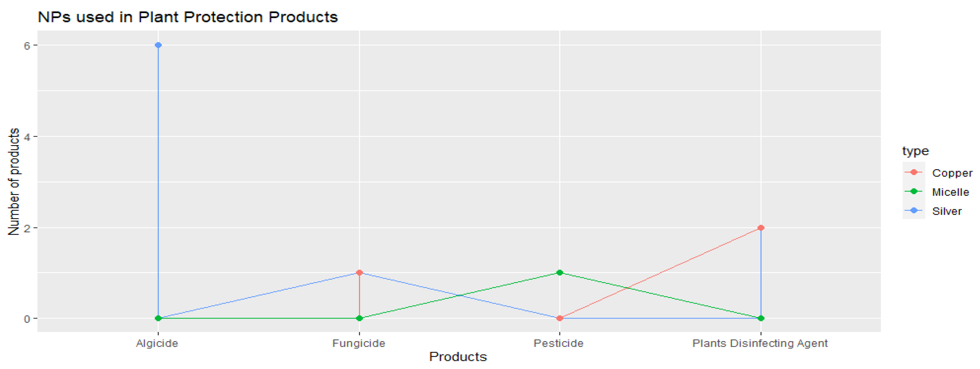Click the green zero point at Plants Disinfecting Agent
This screenshot has height=369, width=980.
pyautogui.click(x=761, y=318)
